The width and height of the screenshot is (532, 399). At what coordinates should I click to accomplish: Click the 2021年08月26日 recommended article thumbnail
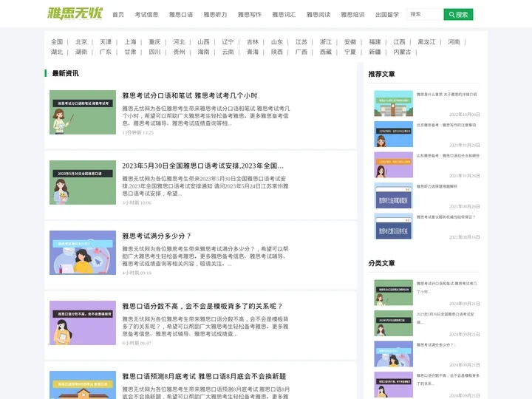[394, 195]
